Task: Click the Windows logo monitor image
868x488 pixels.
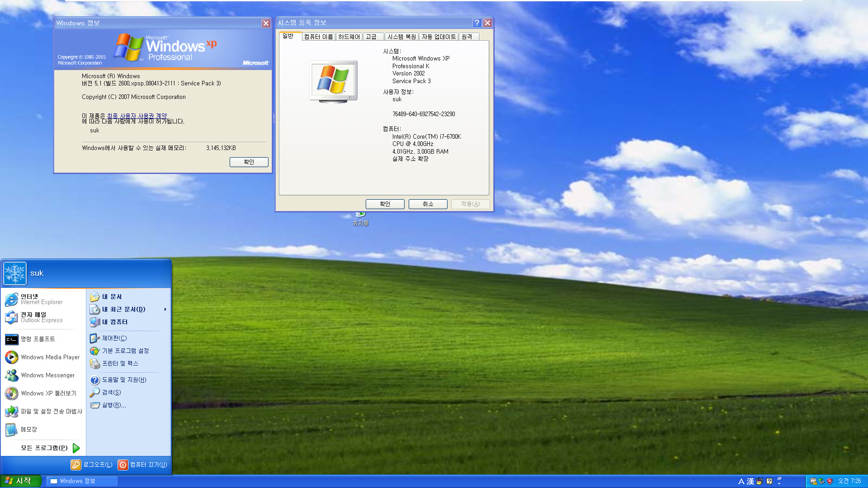Action: pos(334,82)
